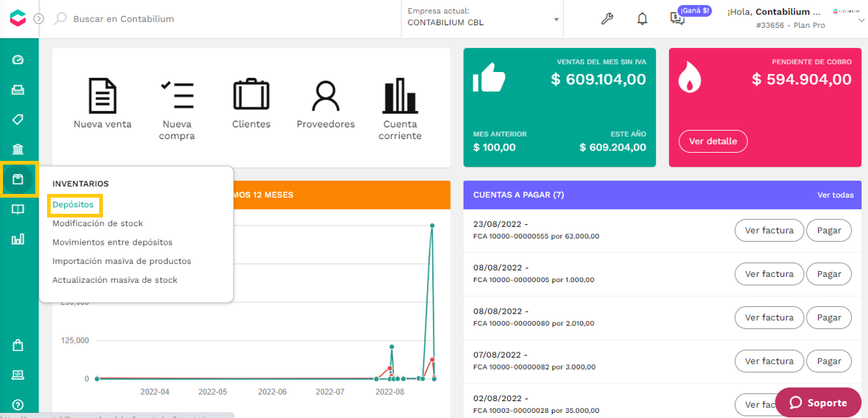Click the $ 594.904,00 pending amount
Screen dimensions: 868x418
(802, 79)
